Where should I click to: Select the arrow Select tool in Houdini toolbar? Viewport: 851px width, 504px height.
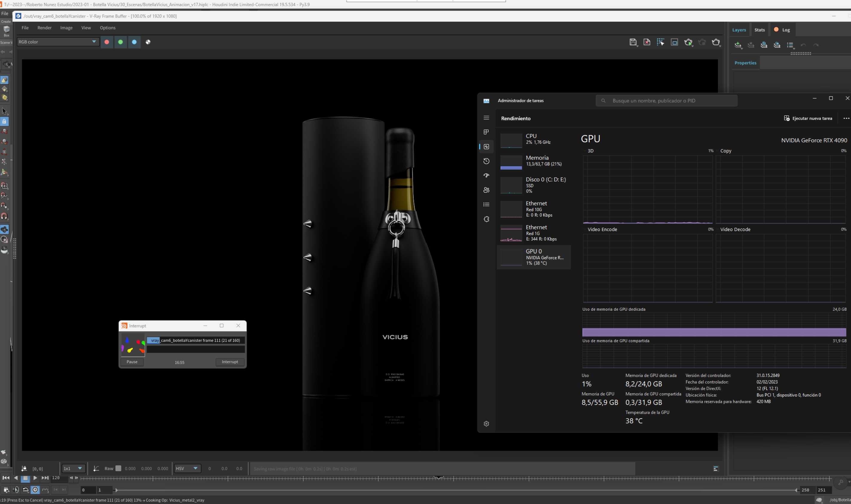pos(4,111)
